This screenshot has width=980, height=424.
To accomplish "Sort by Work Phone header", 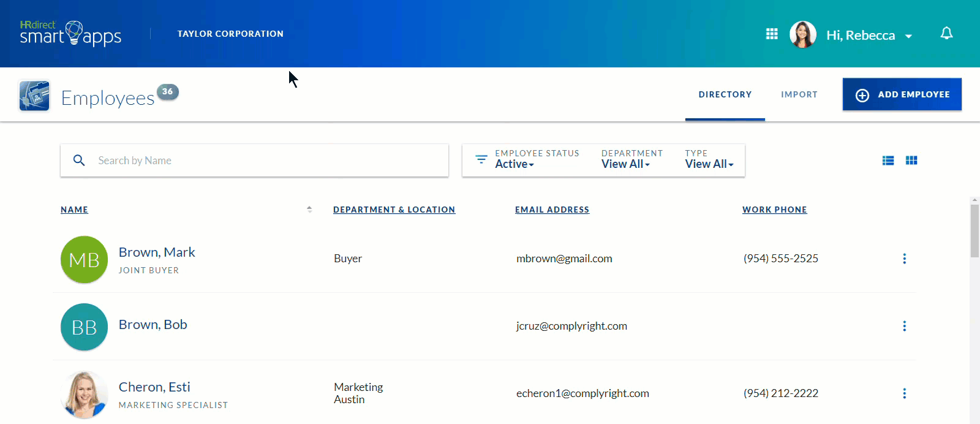I will 775,210.
